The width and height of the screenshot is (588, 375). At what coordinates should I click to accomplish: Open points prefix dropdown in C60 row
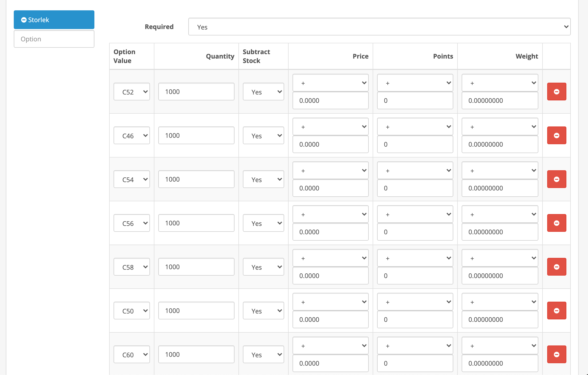pos(415,345)
